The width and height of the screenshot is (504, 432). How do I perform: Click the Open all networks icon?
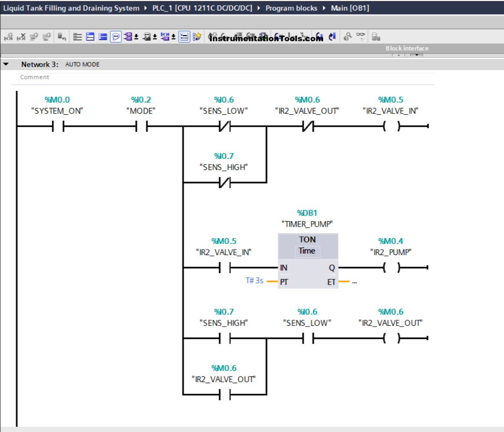pyautogui.click(x=90, y=37)
